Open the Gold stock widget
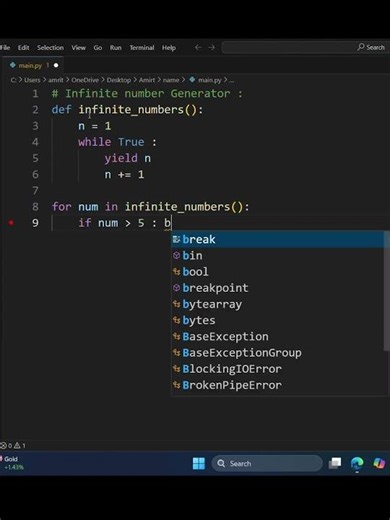This screenshot has width=390, height=520. 13,463
